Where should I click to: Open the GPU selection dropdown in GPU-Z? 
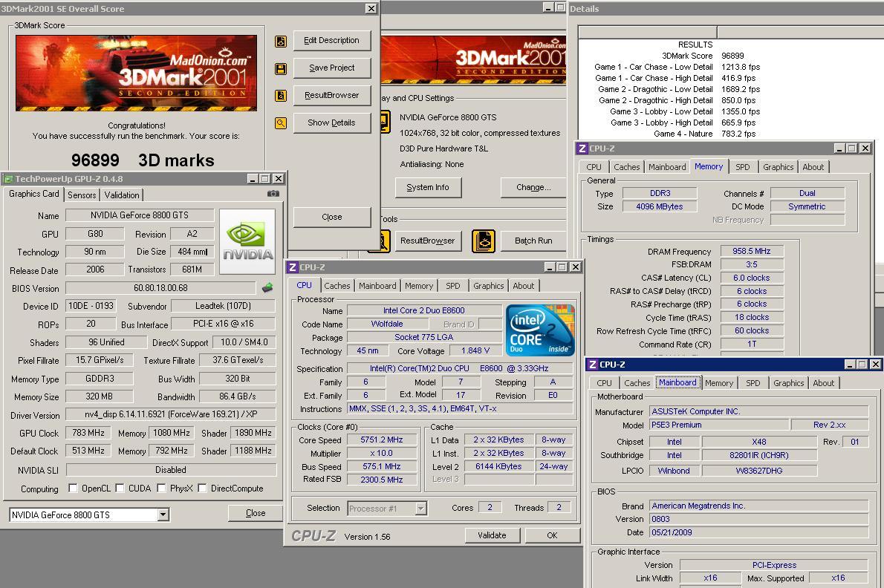pos(163,514)
